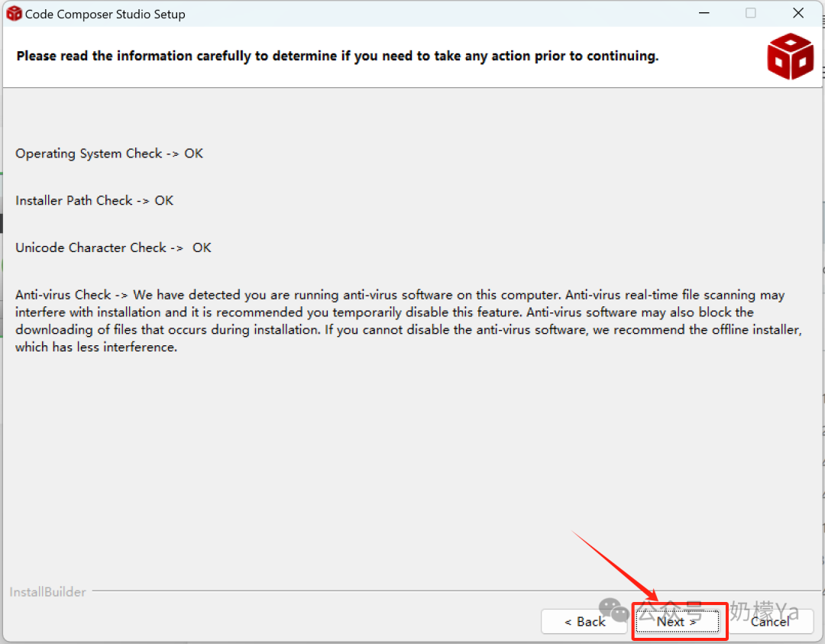Click the WeChat watermark icon

point(613,610)
